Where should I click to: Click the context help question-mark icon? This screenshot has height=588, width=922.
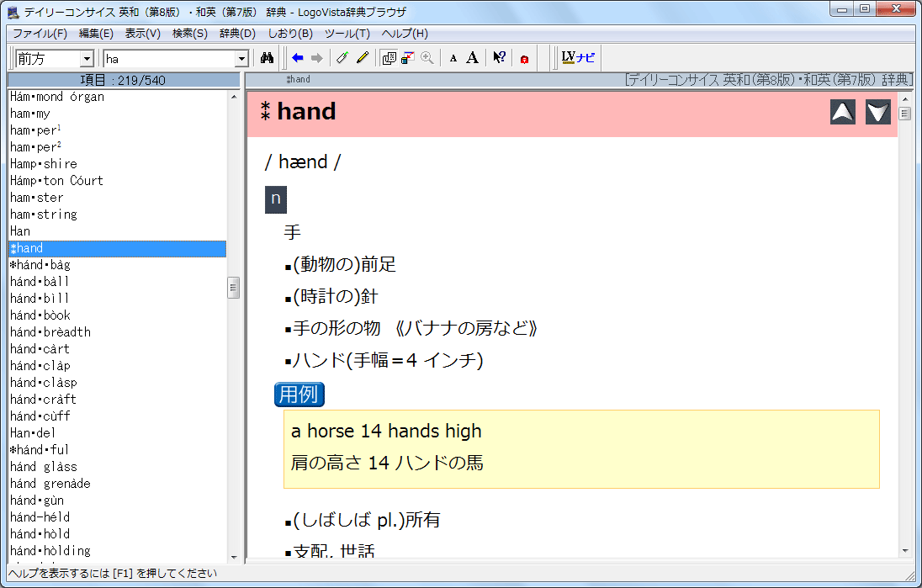(499, 58)
